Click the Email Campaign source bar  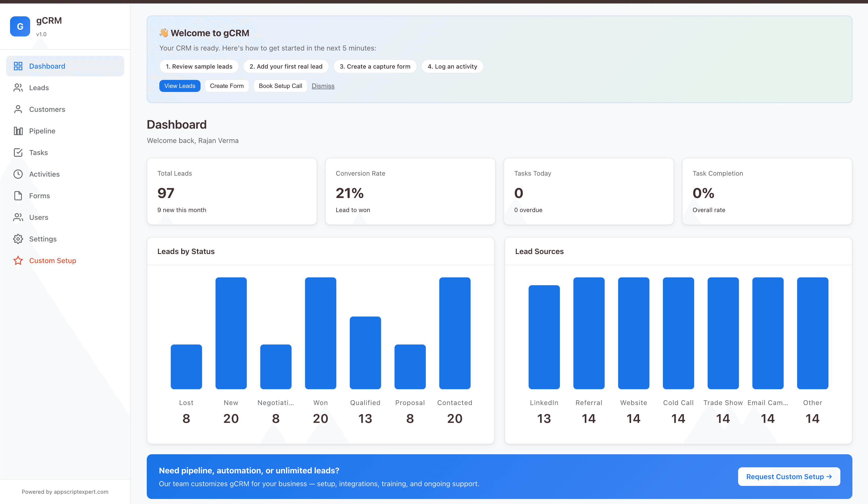coord(768,333)
